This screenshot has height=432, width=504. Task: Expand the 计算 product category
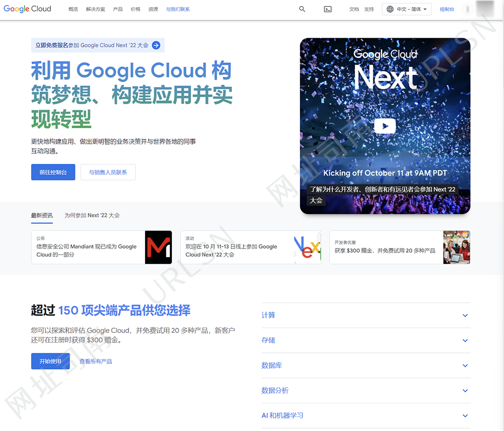pos(365,315)
